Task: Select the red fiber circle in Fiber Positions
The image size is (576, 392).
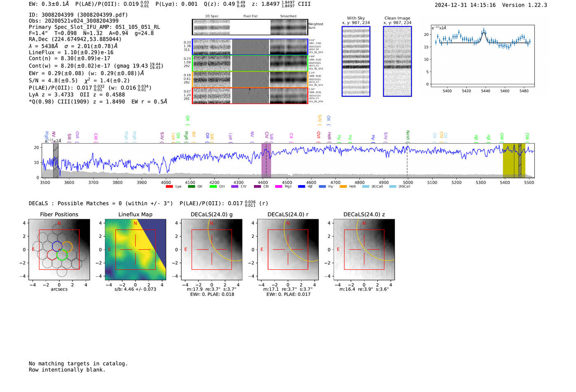Action: pos(52,255)
